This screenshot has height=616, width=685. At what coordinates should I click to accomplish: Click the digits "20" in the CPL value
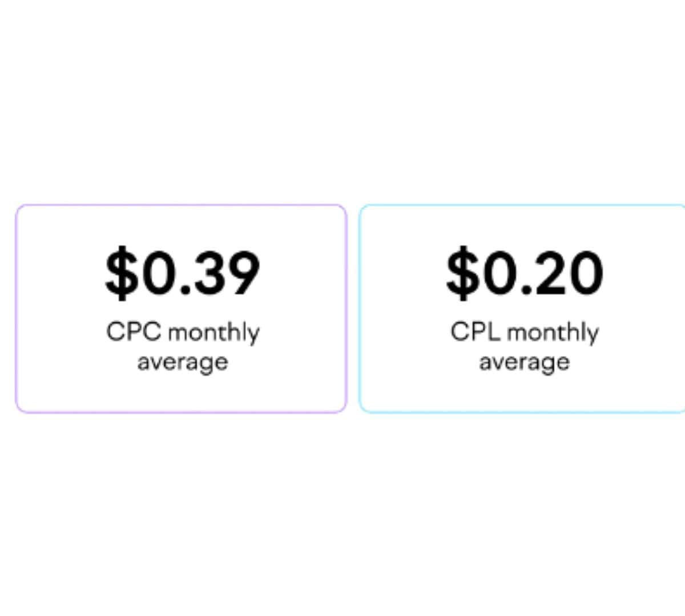click(x=574, y=273)
